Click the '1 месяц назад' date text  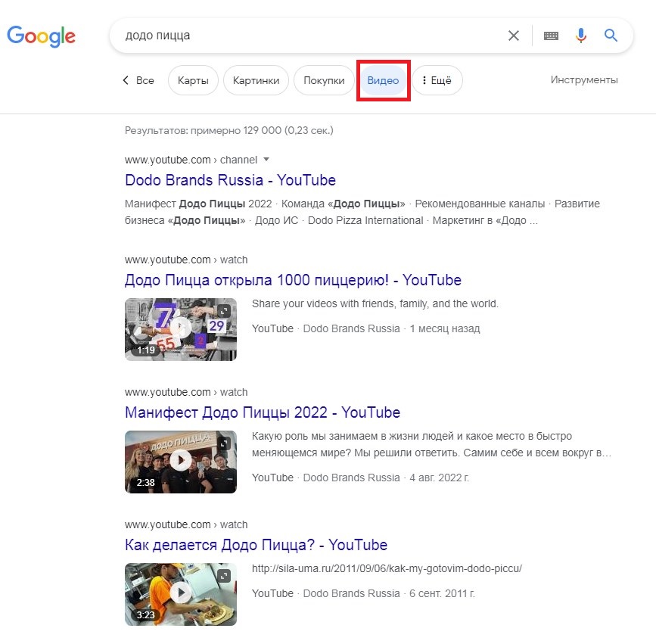tap(445, 328)
